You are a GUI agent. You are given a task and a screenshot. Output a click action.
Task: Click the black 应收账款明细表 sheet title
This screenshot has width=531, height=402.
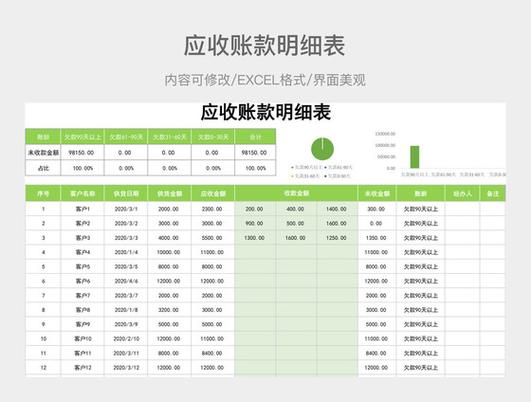click(266, 112)
